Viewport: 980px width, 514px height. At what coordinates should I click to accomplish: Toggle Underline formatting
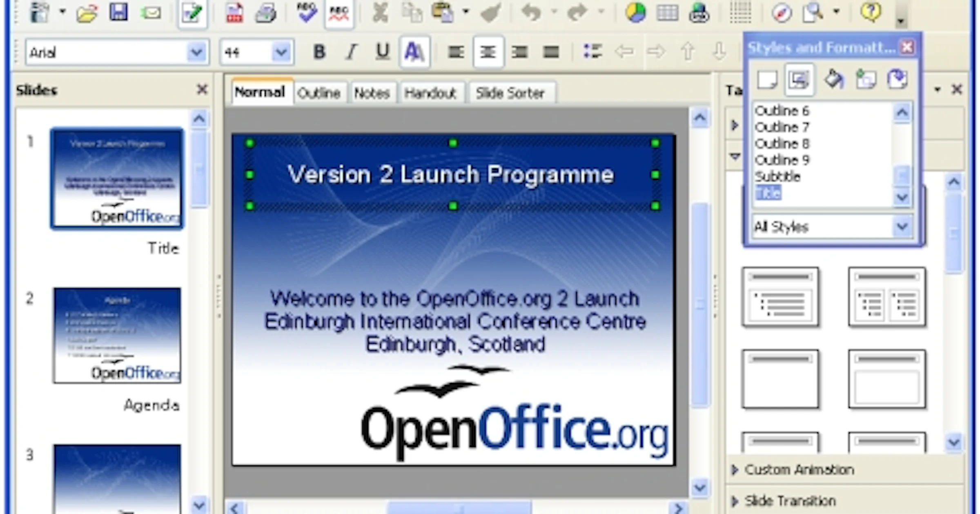coord(383,52)
